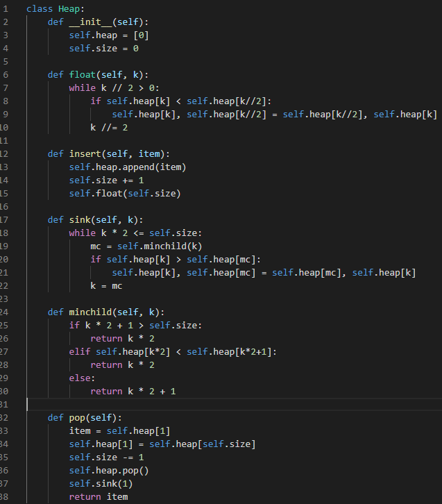442x504 pixels.
Task: Click the 'self.heap.pop()' call
Action: [109, 470]
